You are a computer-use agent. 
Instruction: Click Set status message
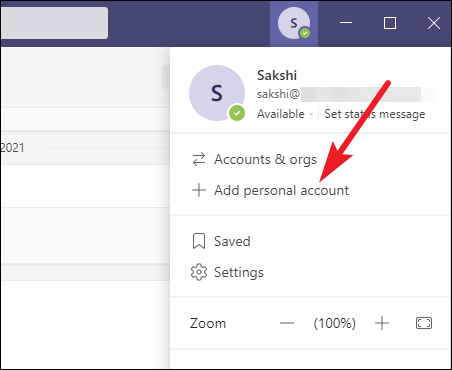pos(375,114)
